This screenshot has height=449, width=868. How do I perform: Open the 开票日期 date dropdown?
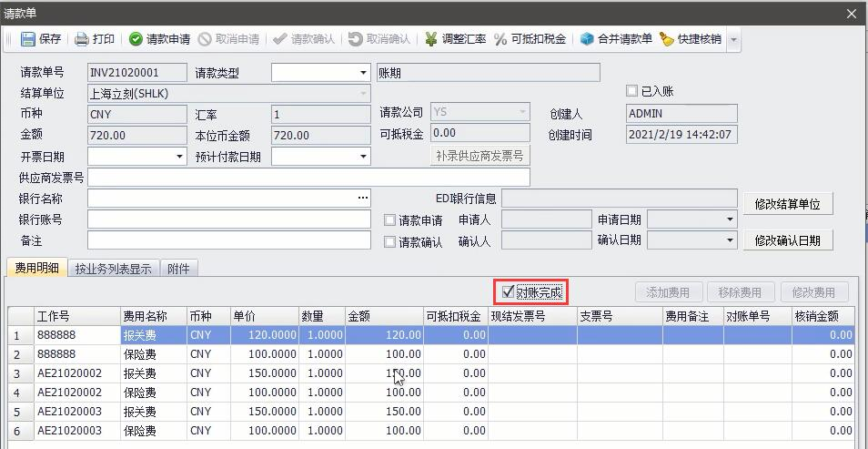click(x=179, y=157)
